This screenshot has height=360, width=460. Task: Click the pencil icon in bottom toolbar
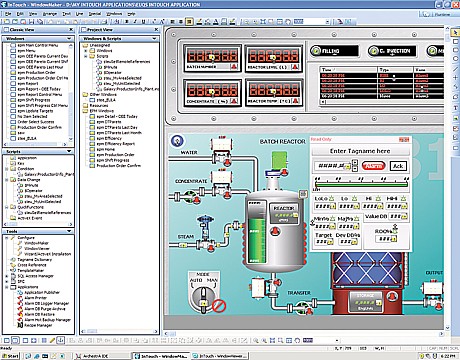(x=52, y=340)
